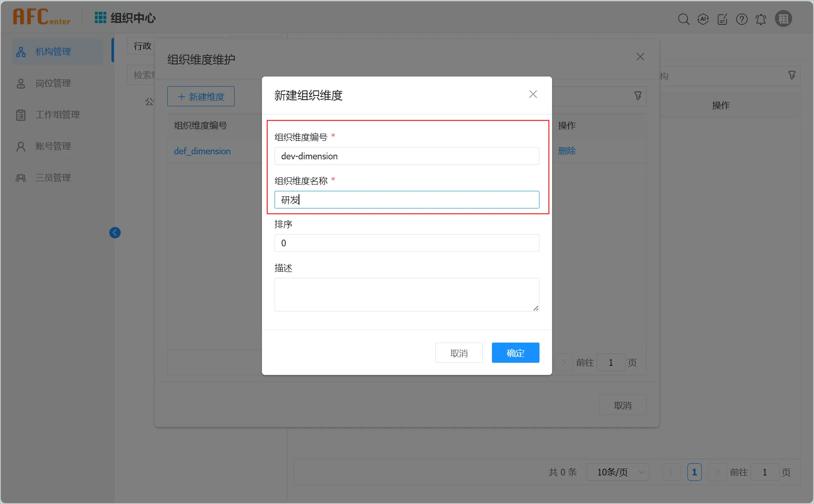Open notifications bell icon
The height and width of the screenshot is (504, 814).
click(x=761, y=19)
